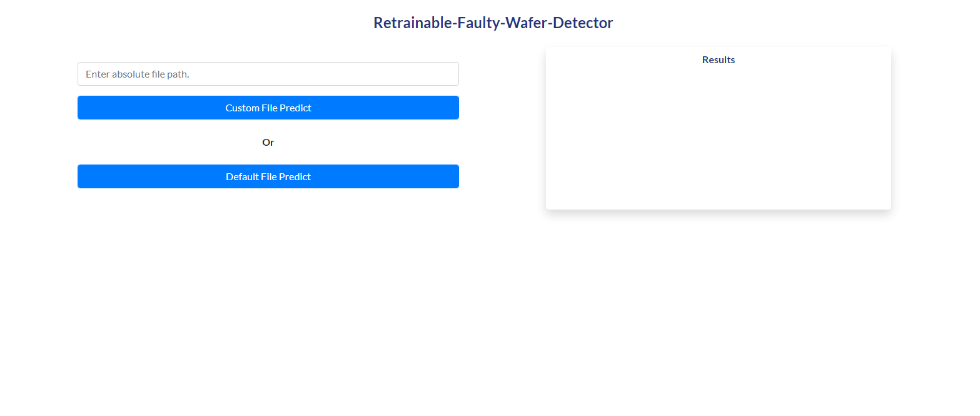Start Default File Predict
The height and width of the screenshot is (416, 980).
coord(268,176)
